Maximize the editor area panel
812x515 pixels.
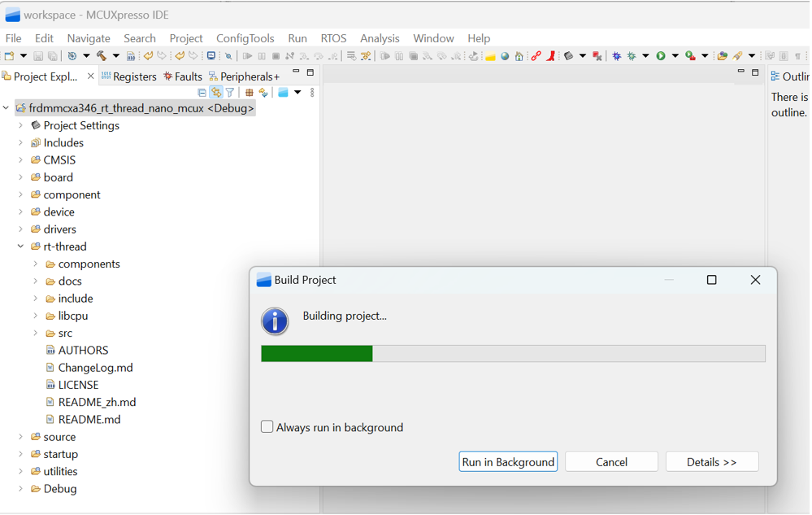click(755, 72)
